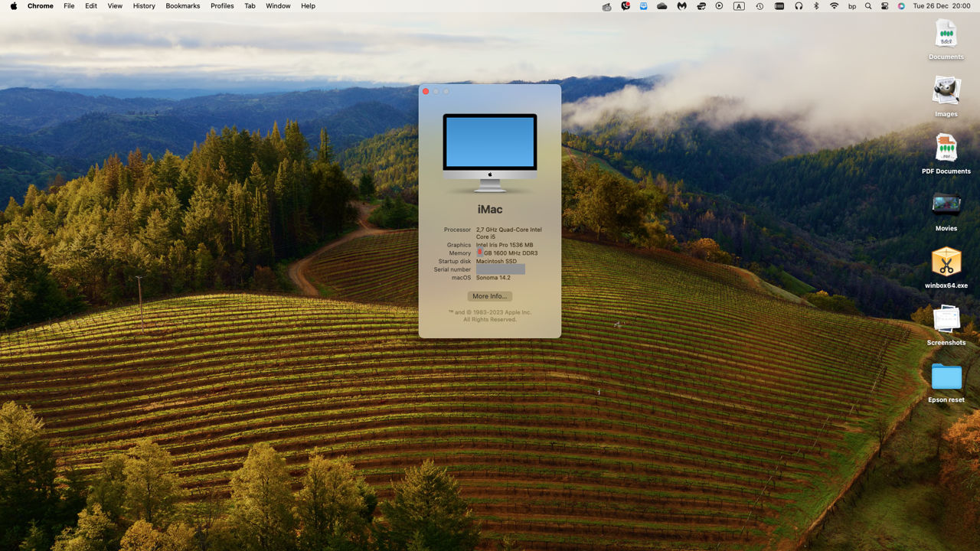
Task: Open the Tab menu
Action: point(250,5)
